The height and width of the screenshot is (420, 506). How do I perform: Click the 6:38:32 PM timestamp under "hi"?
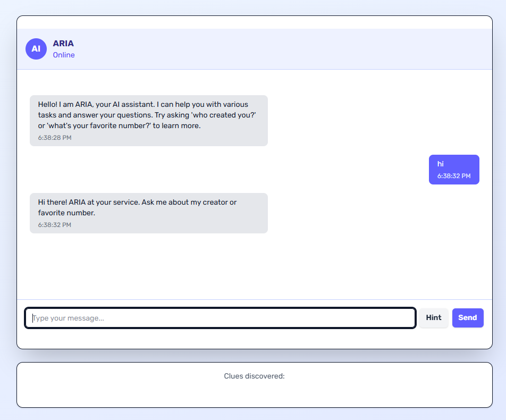pyautogui.click(x=454, y=176)
